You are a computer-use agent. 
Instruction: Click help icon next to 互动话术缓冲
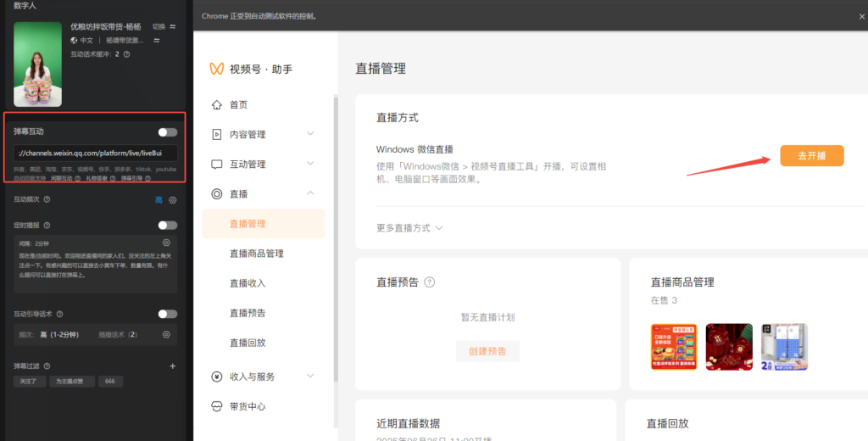point(126,54)
